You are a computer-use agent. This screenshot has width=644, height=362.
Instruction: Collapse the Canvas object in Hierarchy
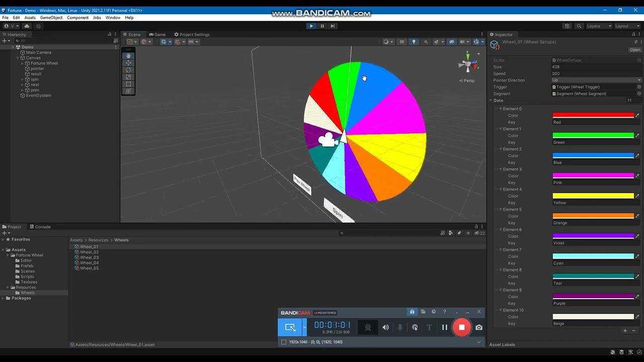coord(18,58)
